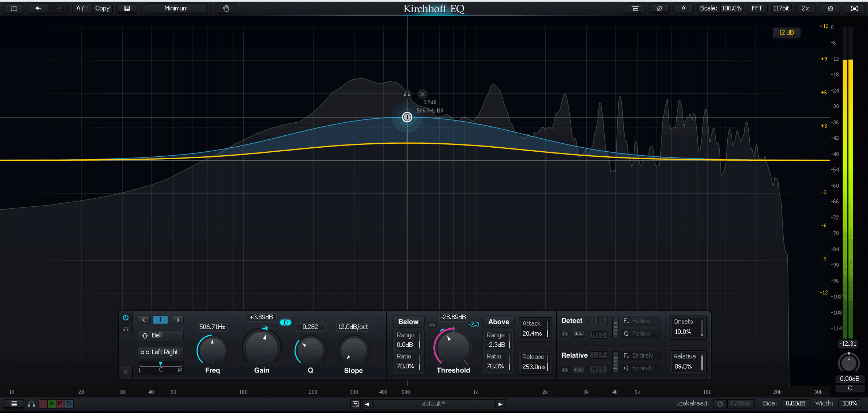Open the Relative F. Entirely dropdown
868x413 pixels.
pos(642,355)
